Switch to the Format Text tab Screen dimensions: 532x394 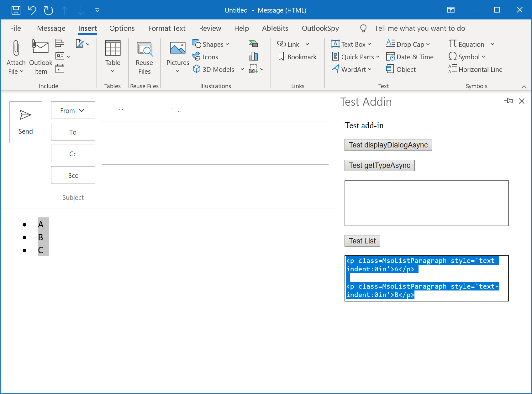coord(166,28)
